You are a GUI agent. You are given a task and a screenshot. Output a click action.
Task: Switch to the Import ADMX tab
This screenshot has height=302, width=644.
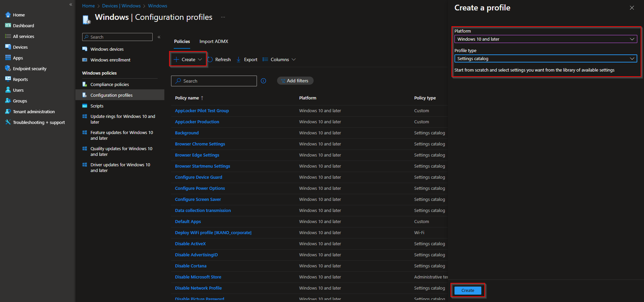[214, 41]
